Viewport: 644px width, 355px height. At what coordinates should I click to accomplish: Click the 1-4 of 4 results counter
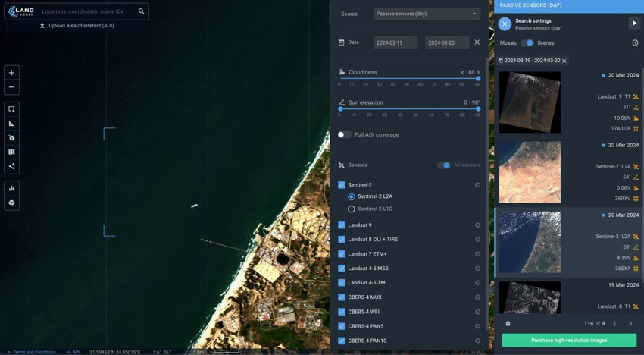[594, 323]
